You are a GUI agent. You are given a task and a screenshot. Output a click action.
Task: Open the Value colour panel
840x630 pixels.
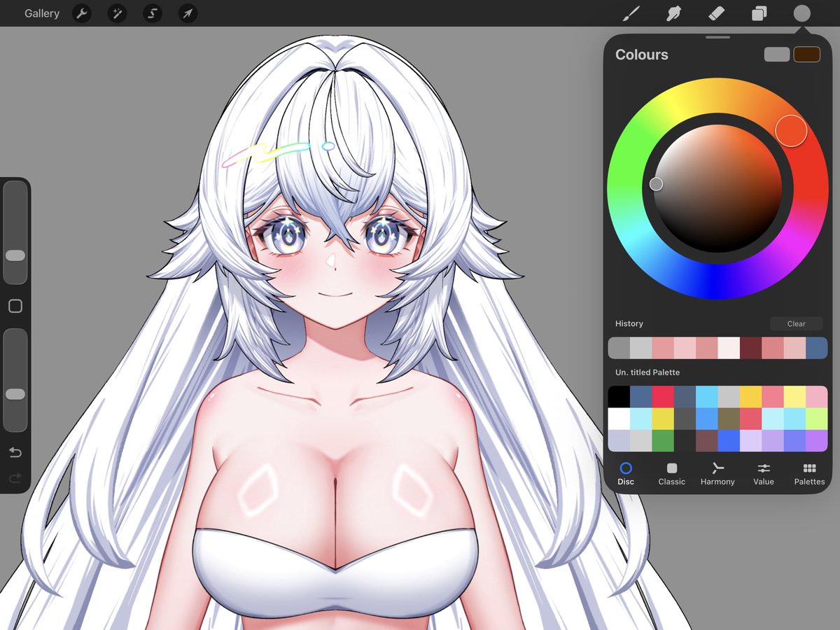(763, 474)
